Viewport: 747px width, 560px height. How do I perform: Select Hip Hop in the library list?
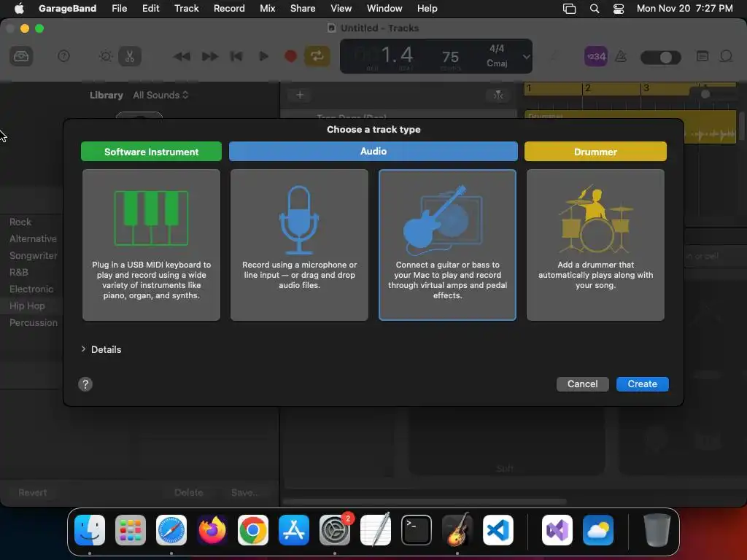27,306
